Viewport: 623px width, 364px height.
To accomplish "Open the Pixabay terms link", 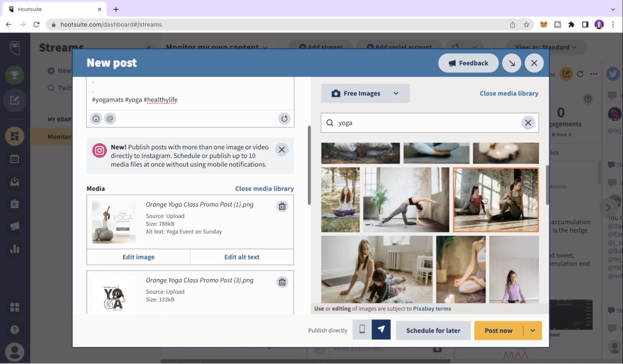I will (x=432, y=309).
